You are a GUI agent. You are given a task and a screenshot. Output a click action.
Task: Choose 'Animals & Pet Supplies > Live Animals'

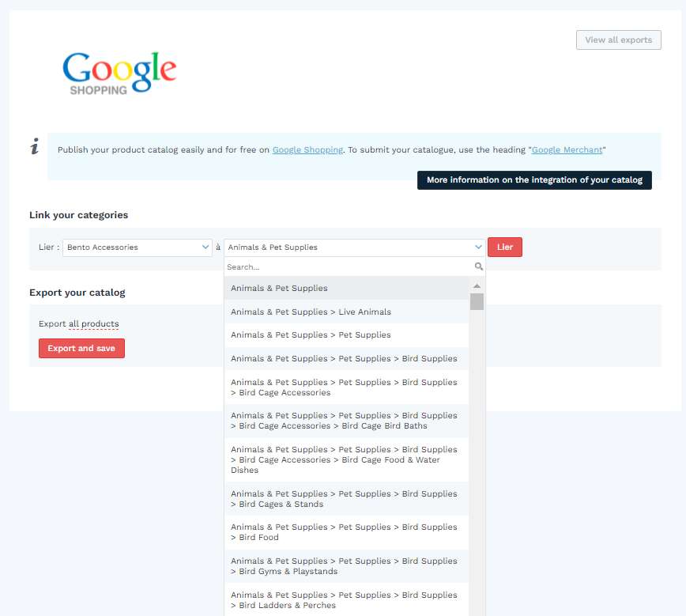[x=346, y=312]
